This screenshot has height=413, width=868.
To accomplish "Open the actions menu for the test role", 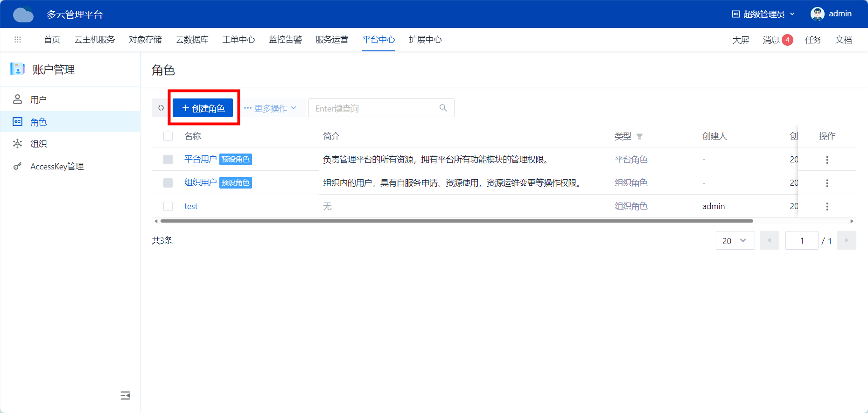I will coord(827,206).
